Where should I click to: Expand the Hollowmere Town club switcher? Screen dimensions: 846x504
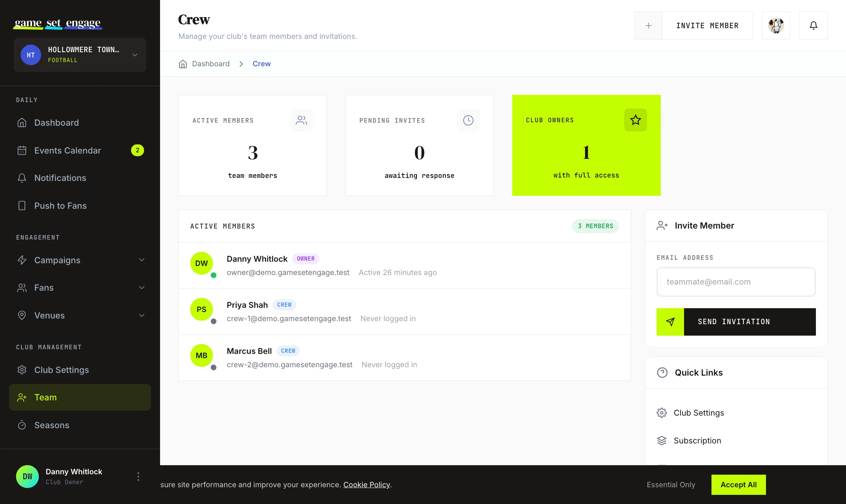(x=80, y=55)
